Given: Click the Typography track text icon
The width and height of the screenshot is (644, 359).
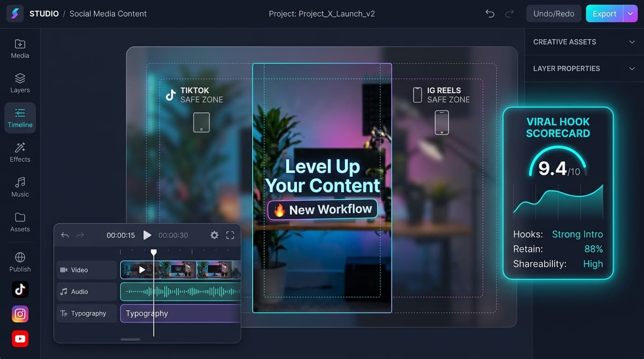Looking at the screenshot, I should pos(64,313).
